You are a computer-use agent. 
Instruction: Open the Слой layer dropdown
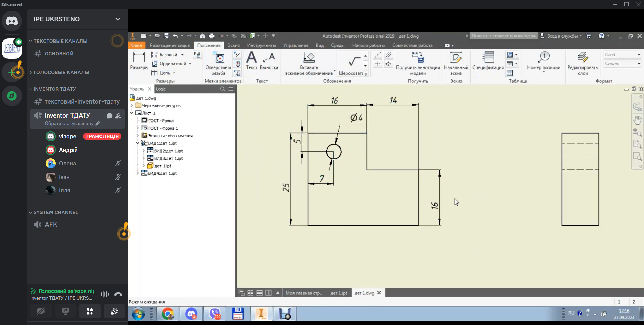(622, 55)
